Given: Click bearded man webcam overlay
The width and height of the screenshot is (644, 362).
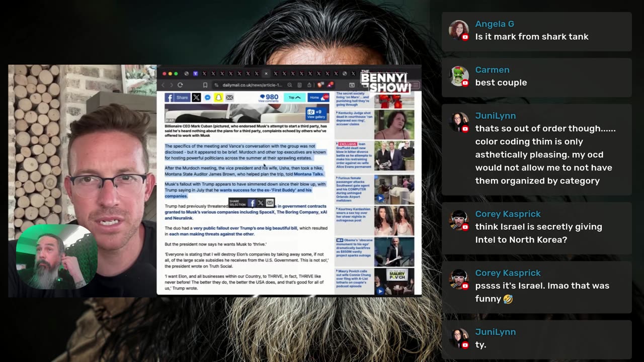Looking at the screenshot, I should click(x=57, y=257).
